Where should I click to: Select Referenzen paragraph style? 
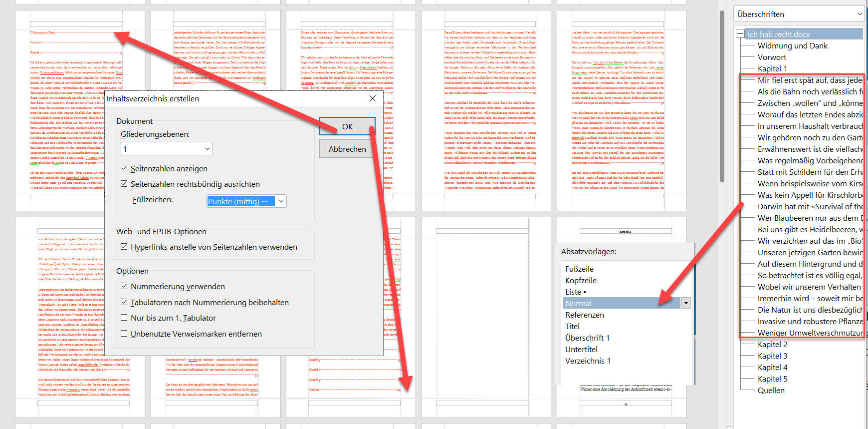584,315
